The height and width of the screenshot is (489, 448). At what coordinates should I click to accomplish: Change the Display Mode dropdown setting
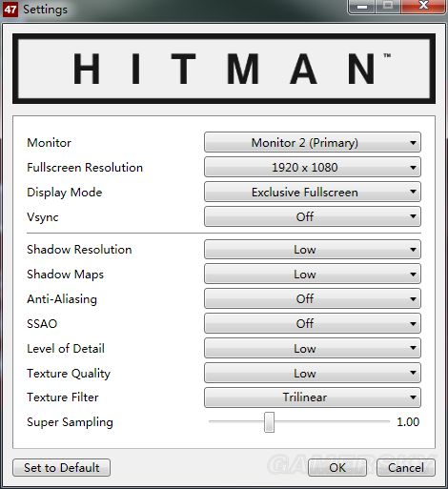pyautogui.click(x=313, y=192)
